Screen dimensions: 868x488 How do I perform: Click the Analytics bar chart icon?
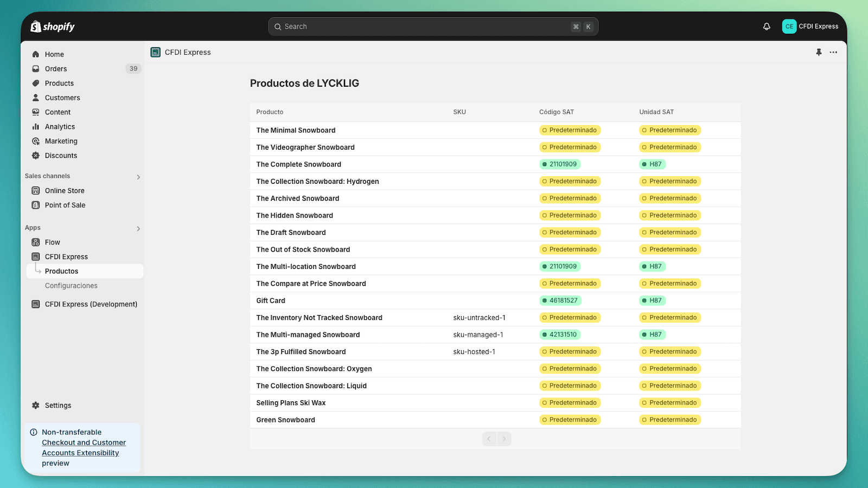[x=36, y=127]
